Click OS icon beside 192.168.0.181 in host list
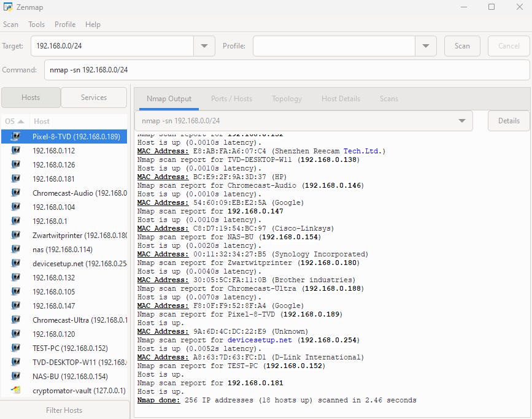Screen dimensions: 532x419 click(15, 179)
